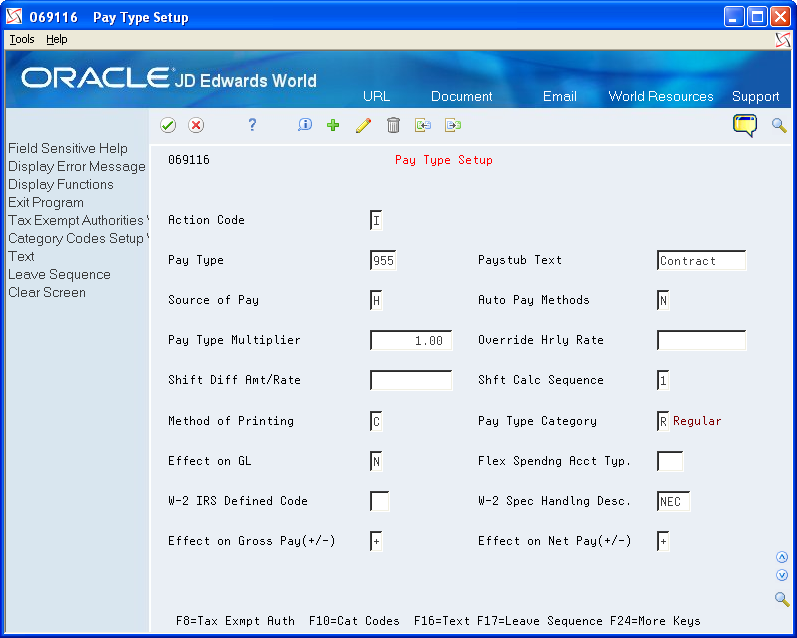Open the Email header link

[560, 96]
